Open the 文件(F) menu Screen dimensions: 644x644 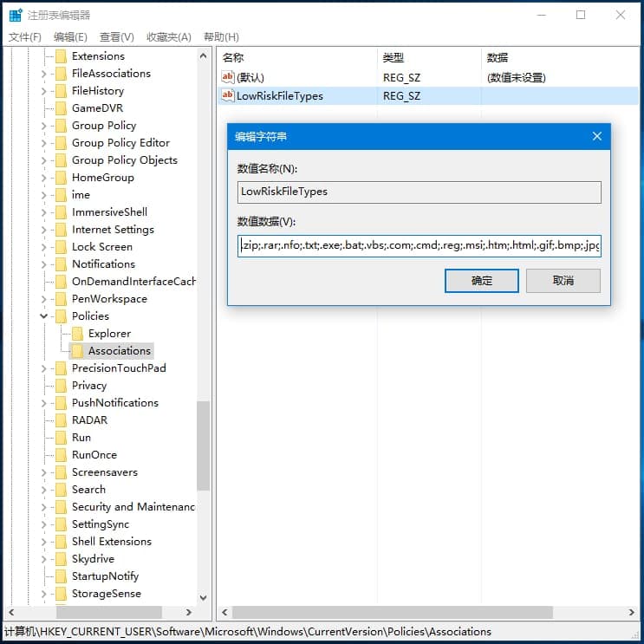(x=24, y=37)
